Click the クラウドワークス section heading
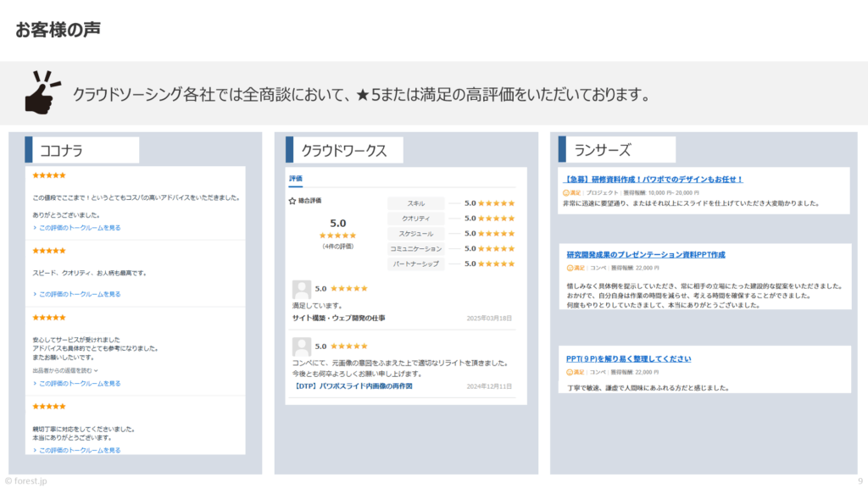The image size is (868, 488). tap(344, 151)
